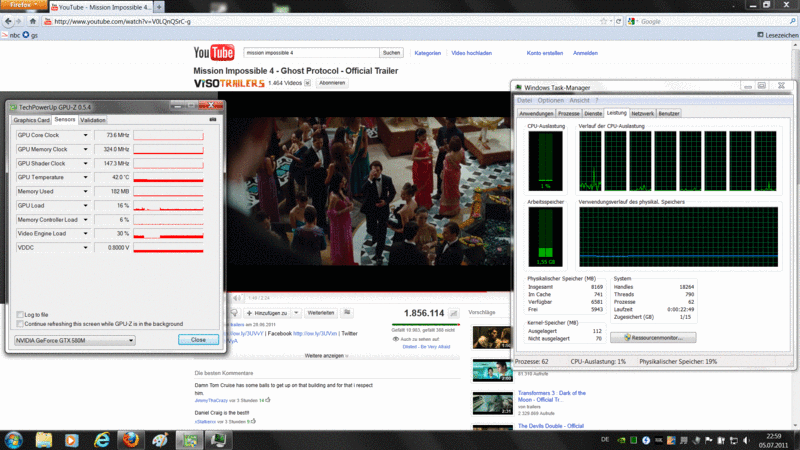The width and height of the screenshot is (800, 450).
Task: Click the volume speaker icon in video player
Action: [237, 298]
